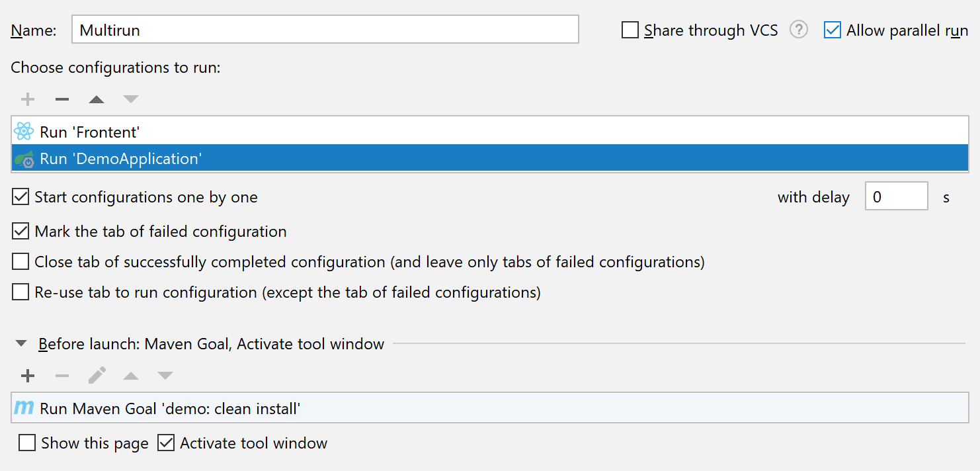Screen dimensions: 980x471
Task: Add a new Before launch task
Action: (x=28, y=376)
